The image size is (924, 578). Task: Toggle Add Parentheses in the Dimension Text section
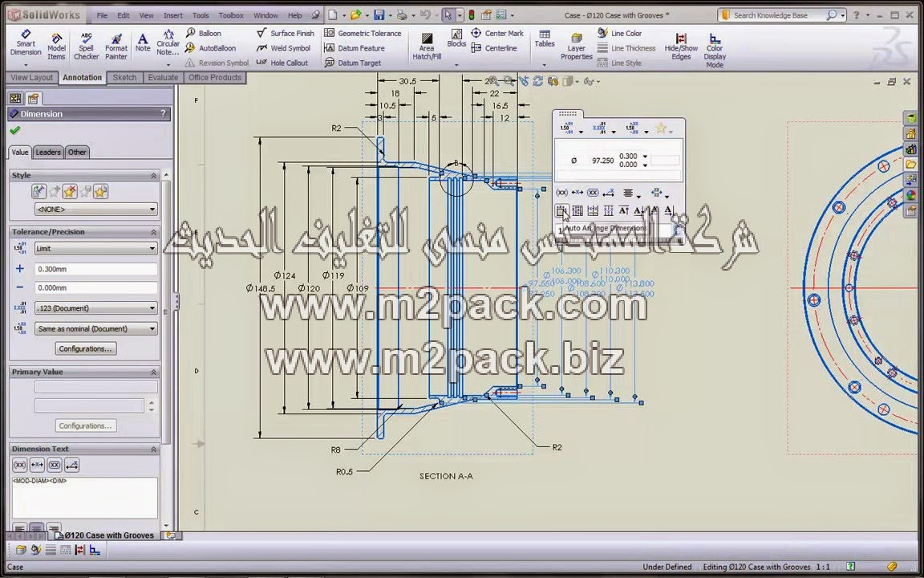pos(19,465)
